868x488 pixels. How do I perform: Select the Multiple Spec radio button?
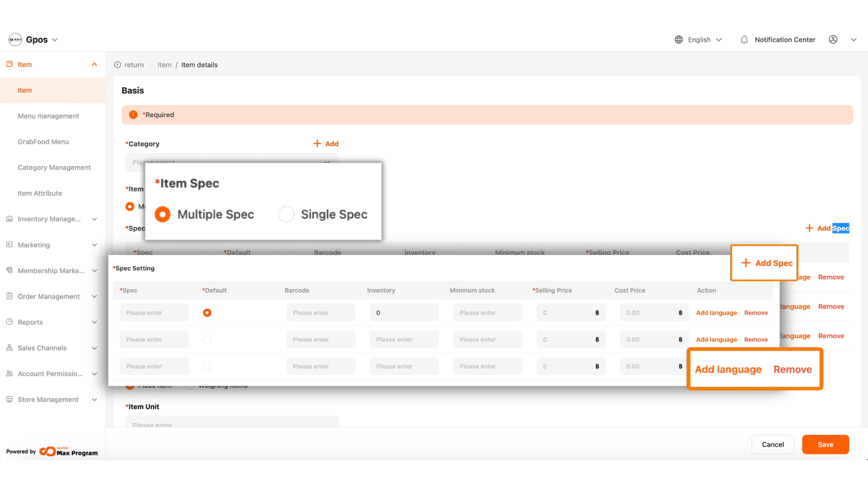point(163,214)
